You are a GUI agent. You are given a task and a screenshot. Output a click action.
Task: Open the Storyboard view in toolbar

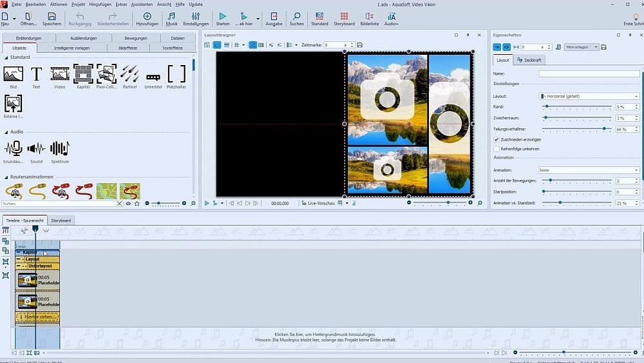[344, 17]
